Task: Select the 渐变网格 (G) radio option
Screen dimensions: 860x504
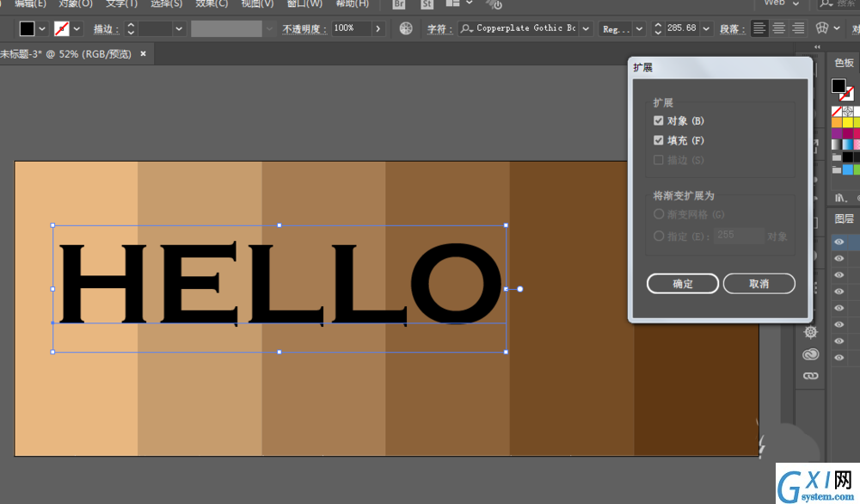Action: tap(659, 214)
